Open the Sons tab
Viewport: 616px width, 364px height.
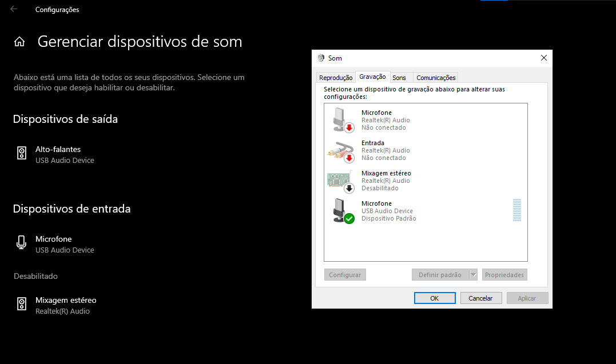pos(399,78)
